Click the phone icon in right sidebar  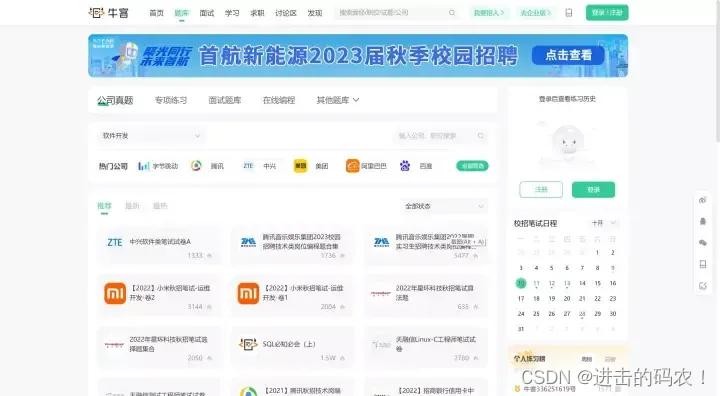[x=703, y=264]
